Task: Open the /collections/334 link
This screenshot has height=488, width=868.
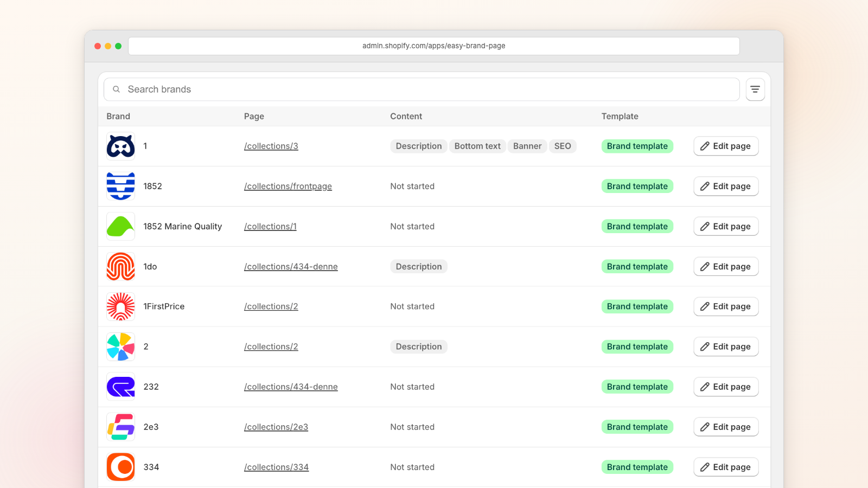Action: tap(276, 467)
